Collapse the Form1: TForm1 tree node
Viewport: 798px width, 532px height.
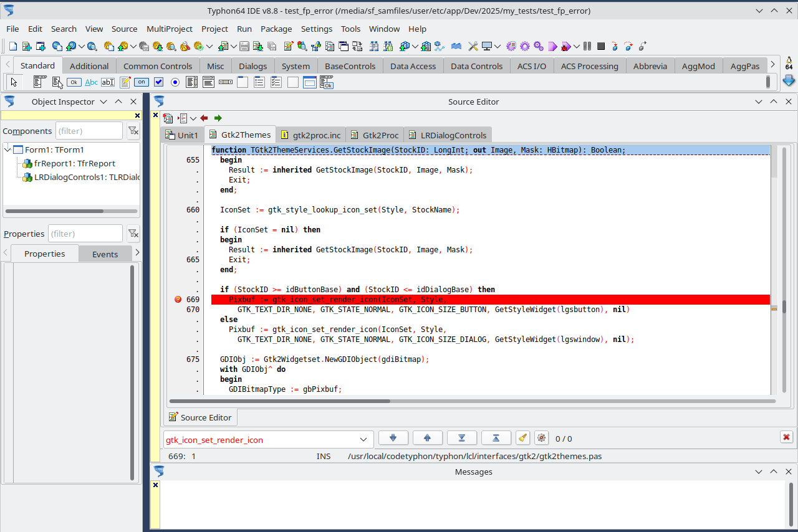(x=8, y=150)
